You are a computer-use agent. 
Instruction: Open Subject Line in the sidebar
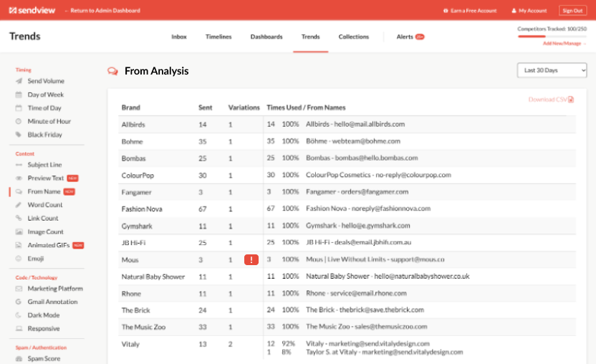pos(44,165)
